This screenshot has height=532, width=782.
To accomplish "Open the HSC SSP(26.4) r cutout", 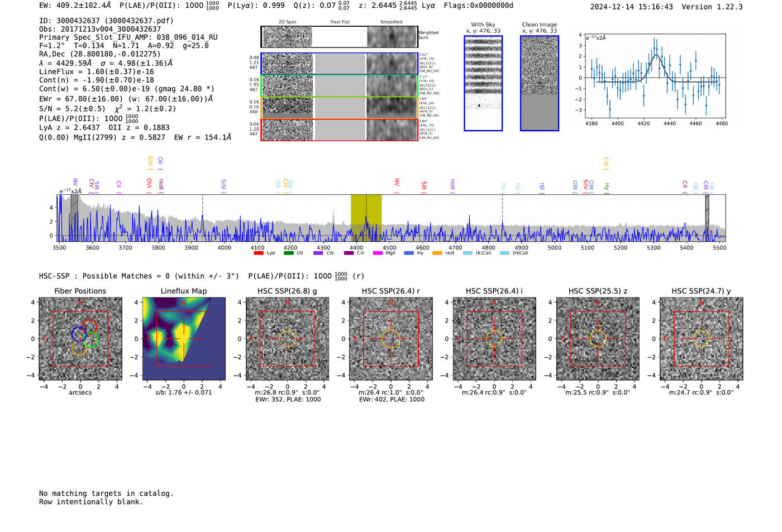I will coord(391,339).
